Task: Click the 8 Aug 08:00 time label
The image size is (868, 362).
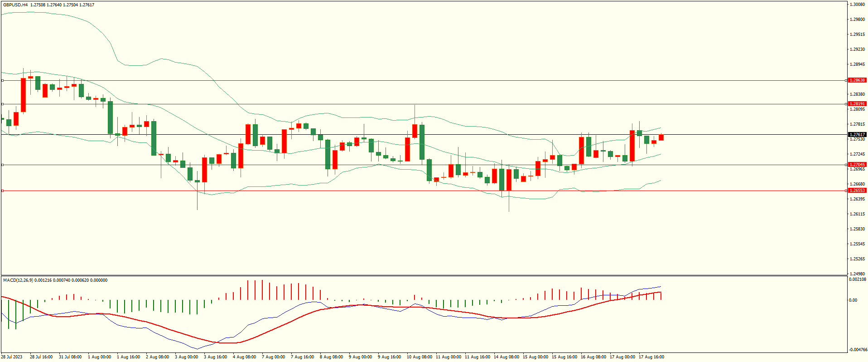Action: [x=331, y=357]
